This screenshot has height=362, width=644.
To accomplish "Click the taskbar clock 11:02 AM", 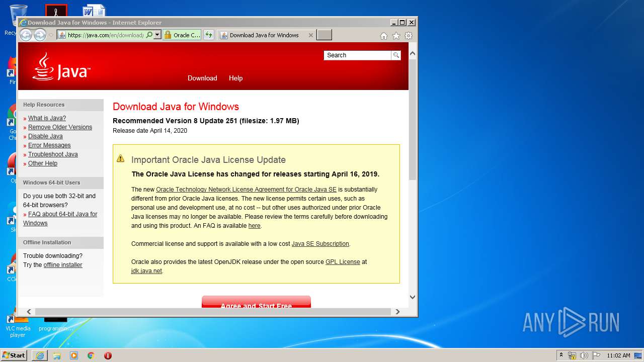I will click(x=618, y=355).
